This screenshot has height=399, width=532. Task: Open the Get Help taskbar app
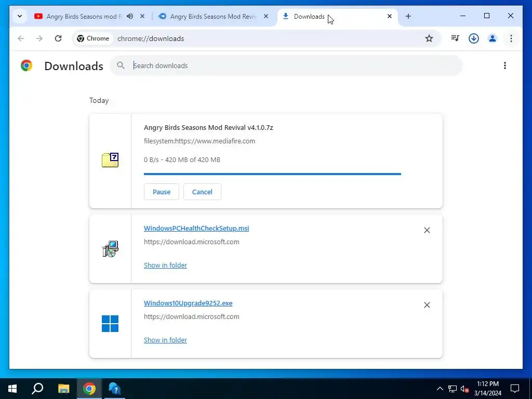coord(115,389)
